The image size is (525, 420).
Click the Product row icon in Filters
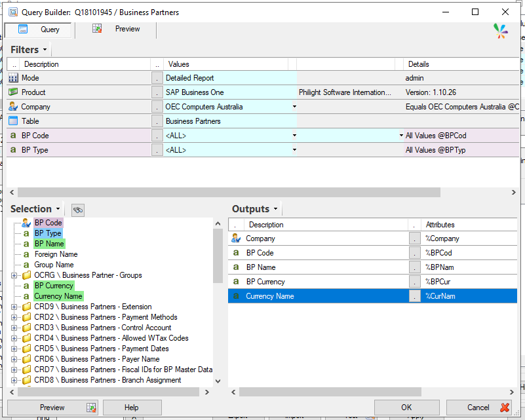coord(13,92)
